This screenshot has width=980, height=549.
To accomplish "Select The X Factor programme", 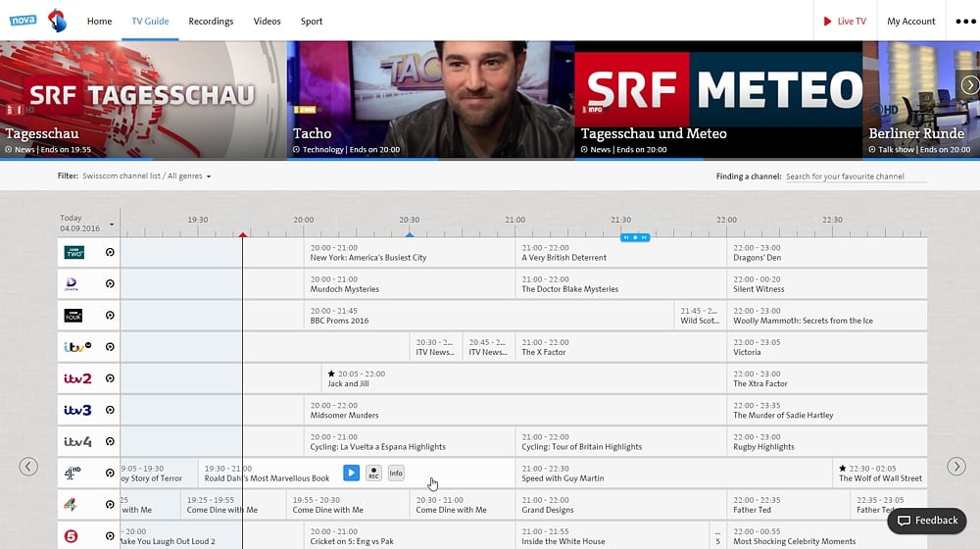I will [620, 346].
